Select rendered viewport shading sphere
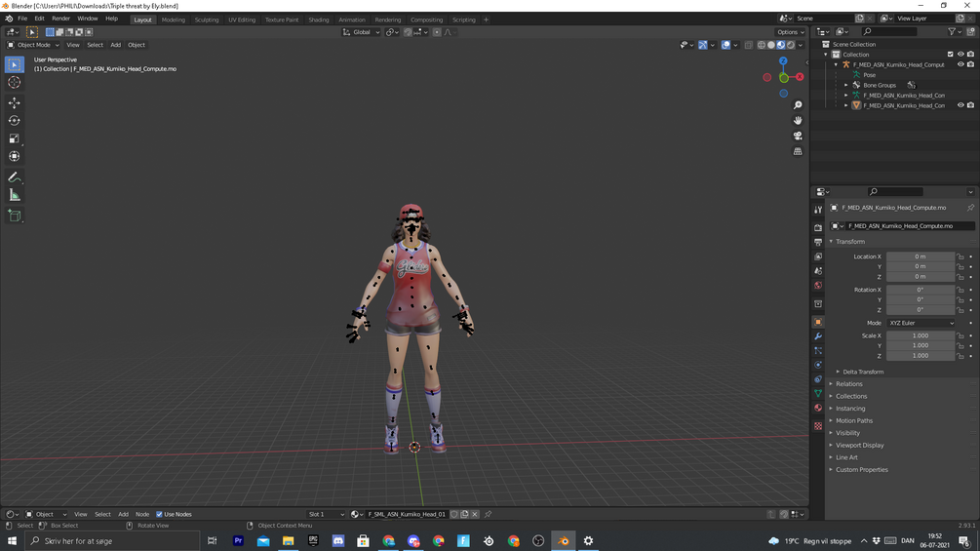The height and width of the screenshot is (551, 980). point(791,45)
